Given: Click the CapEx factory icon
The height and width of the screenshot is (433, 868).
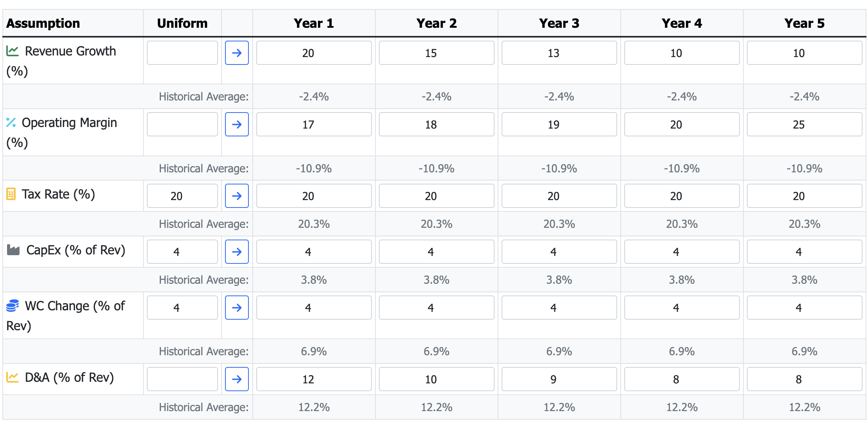Looking at the screenshot, I should 13,250.
